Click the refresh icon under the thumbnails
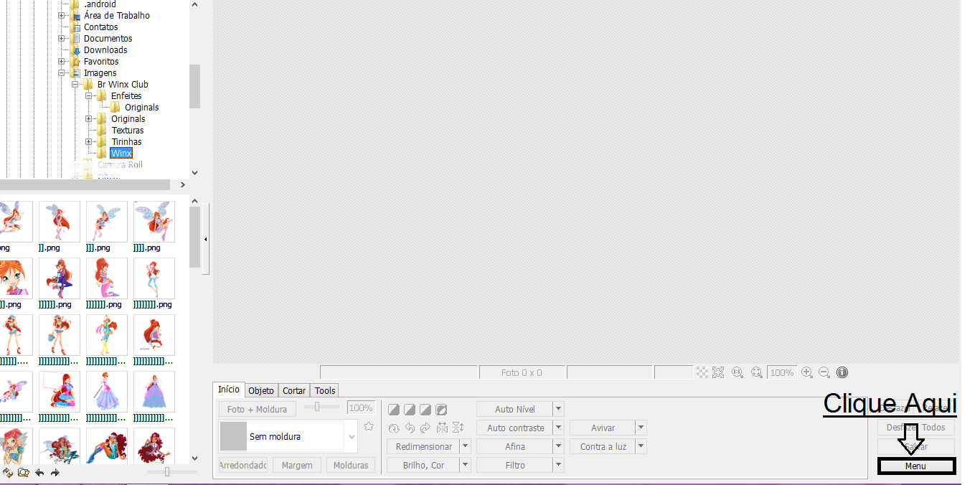The width and height of the screenshot is (980, 485). point(8,473)
